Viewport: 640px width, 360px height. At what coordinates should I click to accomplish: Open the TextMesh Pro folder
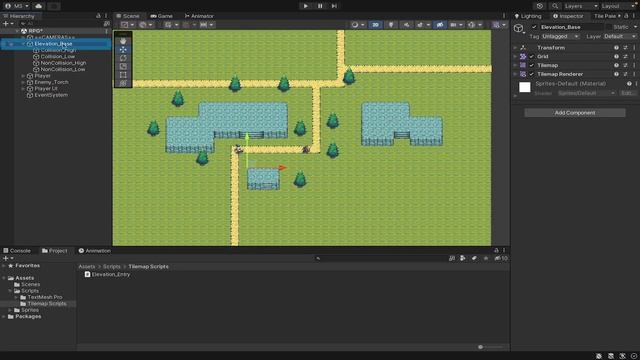[x=45, y=297]
